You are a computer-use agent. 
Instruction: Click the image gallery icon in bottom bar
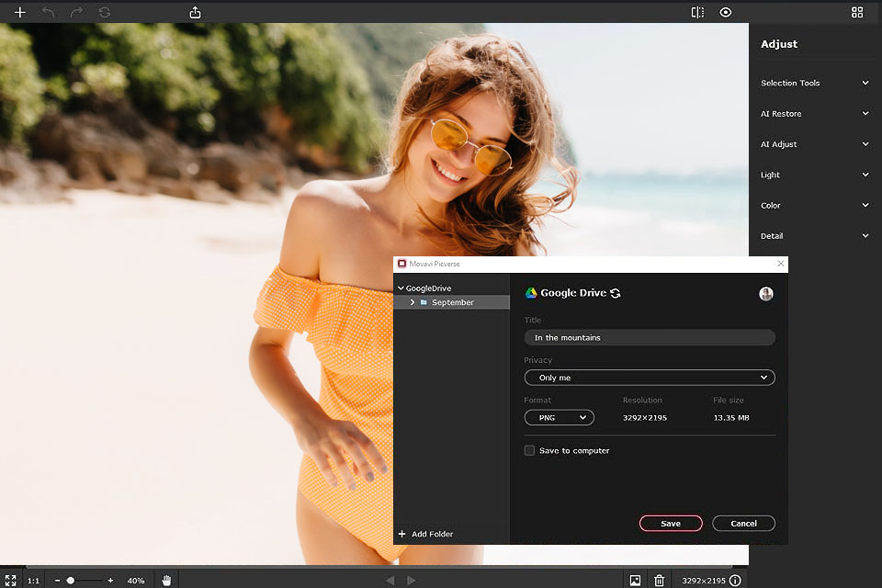coord(635,580)
